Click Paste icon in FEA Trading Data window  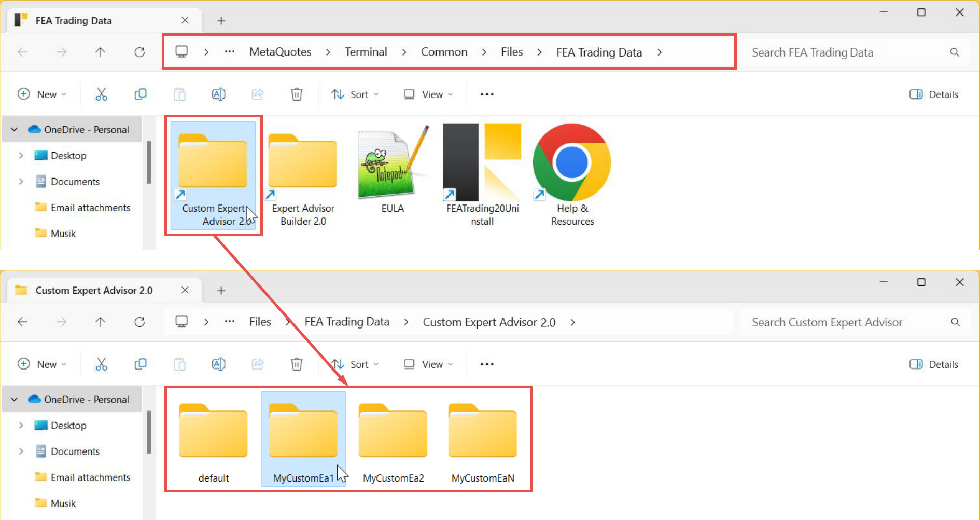point(179,94)
